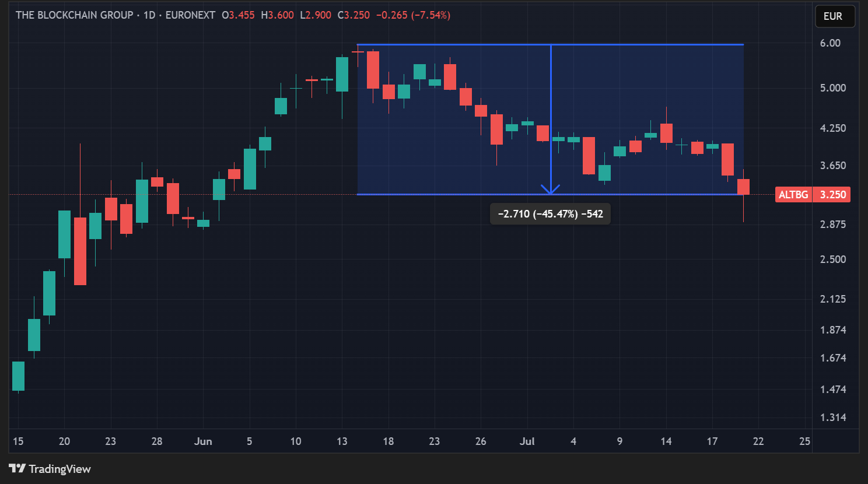
Task: Click the 2.500 price scale label
Action: click(x=832, y=259)
